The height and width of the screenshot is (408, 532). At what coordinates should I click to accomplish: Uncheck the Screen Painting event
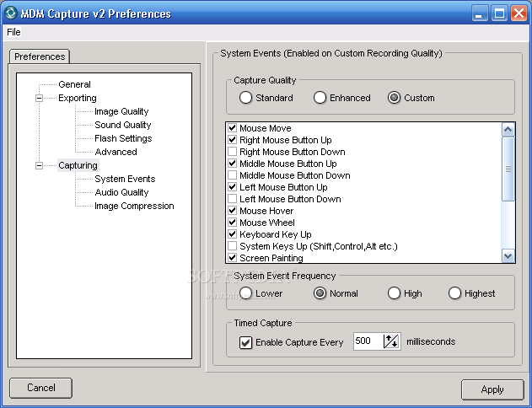click(232, 258)
